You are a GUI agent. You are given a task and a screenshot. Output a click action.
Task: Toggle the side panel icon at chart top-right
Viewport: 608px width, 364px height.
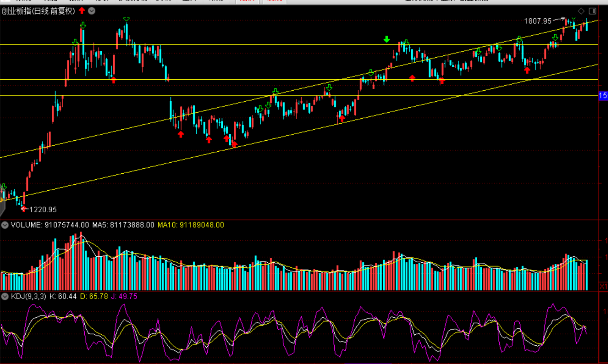[x=593, y=11]
